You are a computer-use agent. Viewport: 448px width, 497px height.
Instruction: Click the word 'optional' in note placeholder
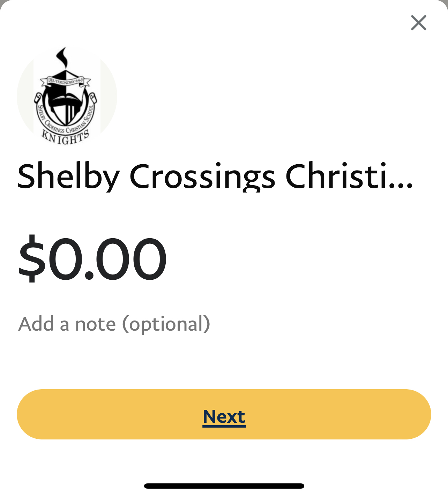point(166,325)
